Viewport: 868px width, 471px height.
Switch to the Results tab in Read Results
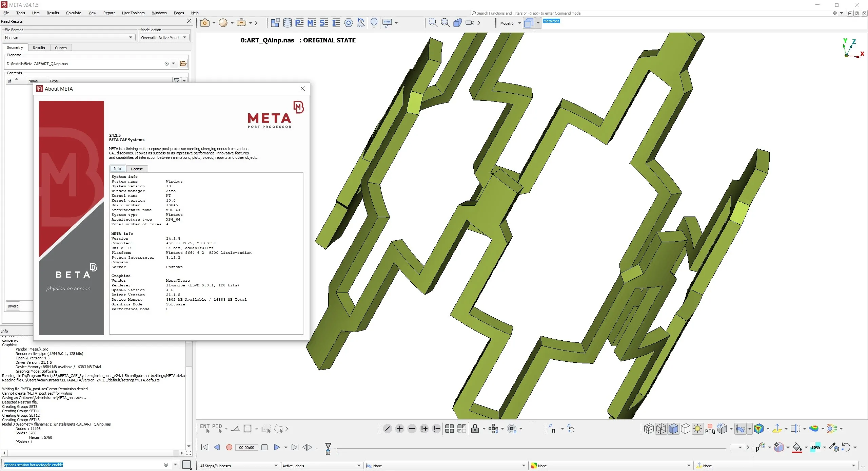(39, 48)
